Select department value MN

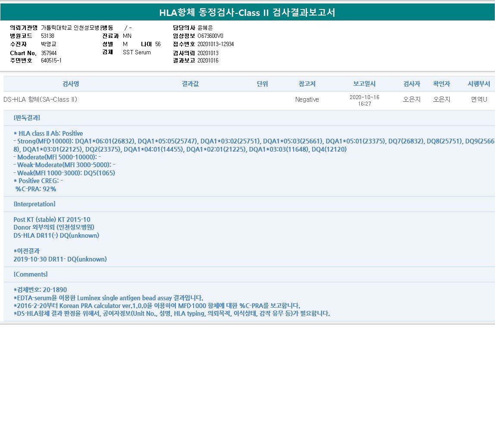pos(127,36)
